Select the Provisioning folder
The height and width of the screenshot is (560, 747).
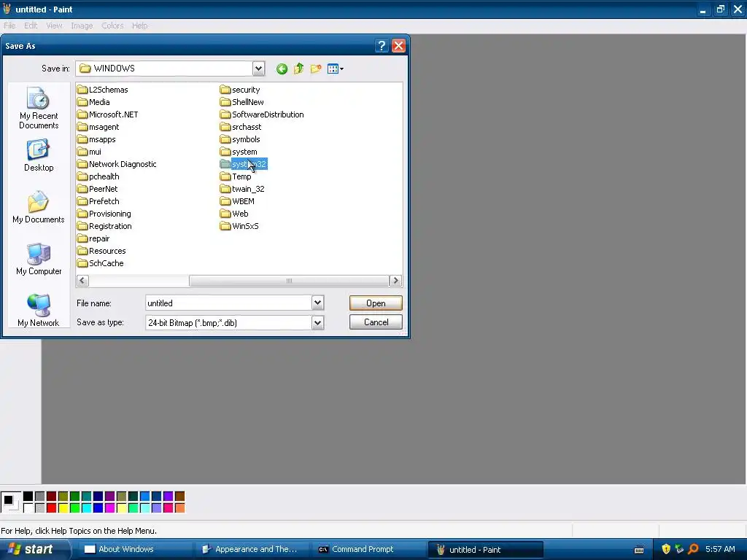tap(104, 214)
